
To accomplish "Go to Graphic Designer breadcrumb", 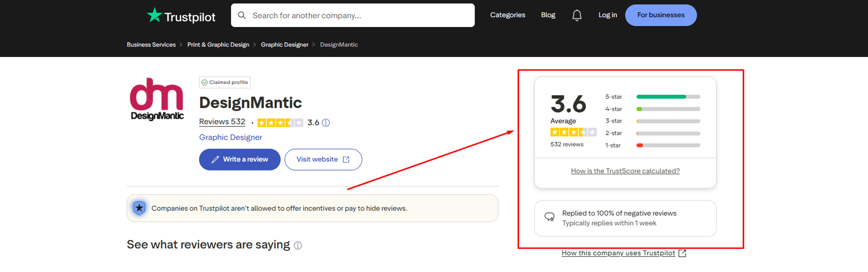I will click(x=285, y=45).
